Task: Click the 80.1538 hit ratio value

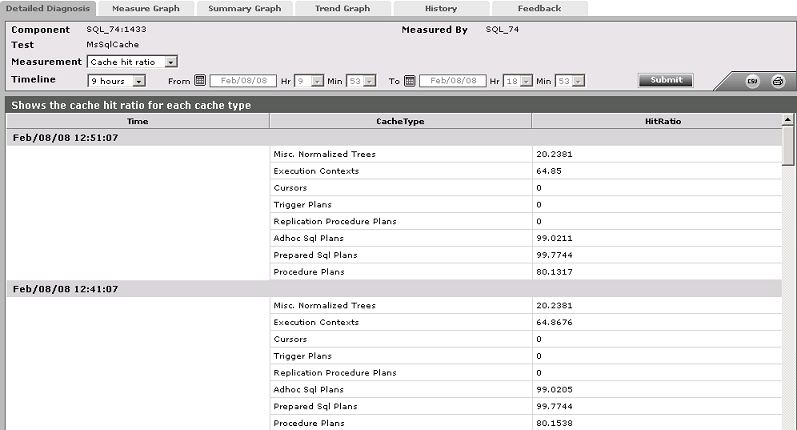Action: (x=554, y=423)
